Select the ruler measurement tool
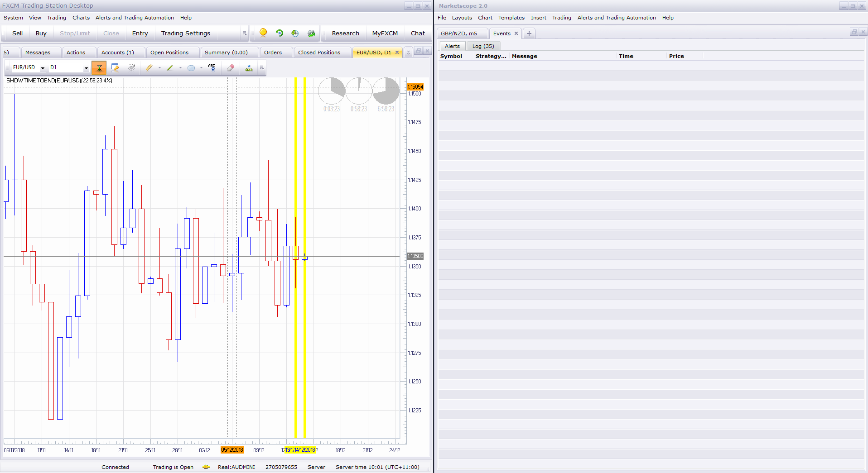 click(149, 68)
